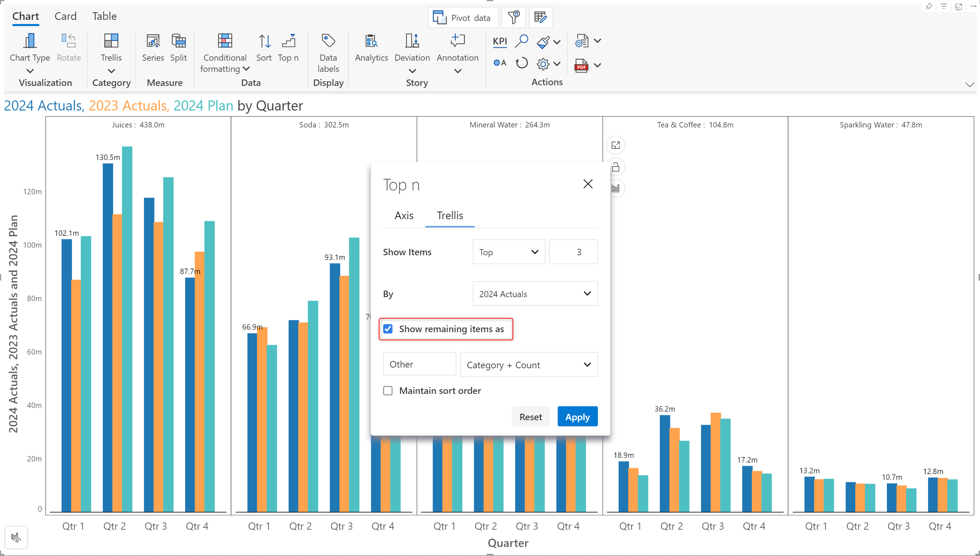The height and width of the screenshot is (556, 980).
Task: Export using the PDF icon
Action: (x=581, y=66)
